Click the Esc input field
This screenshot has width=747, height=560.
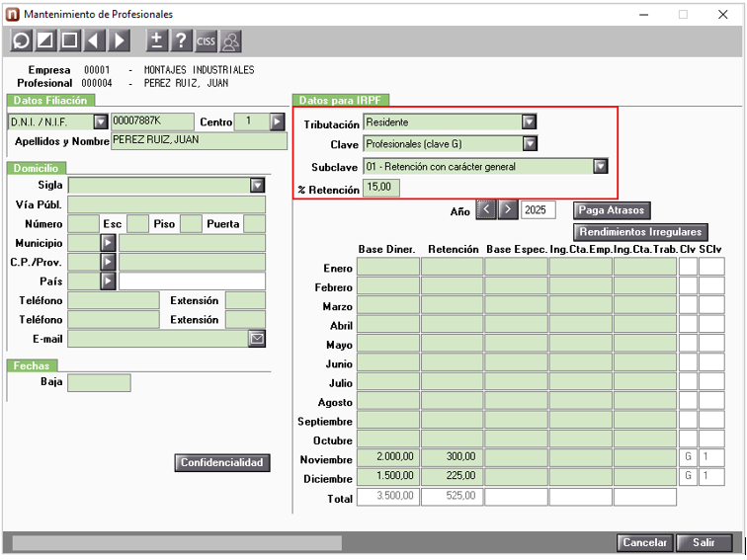(x=137, y=224)
